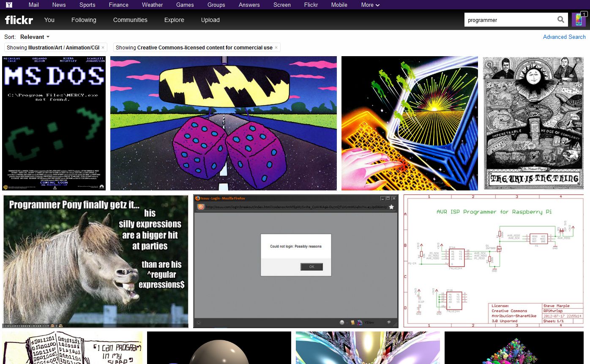Open the Programmer Pony meme thumbnail

(x=96, y=261)
